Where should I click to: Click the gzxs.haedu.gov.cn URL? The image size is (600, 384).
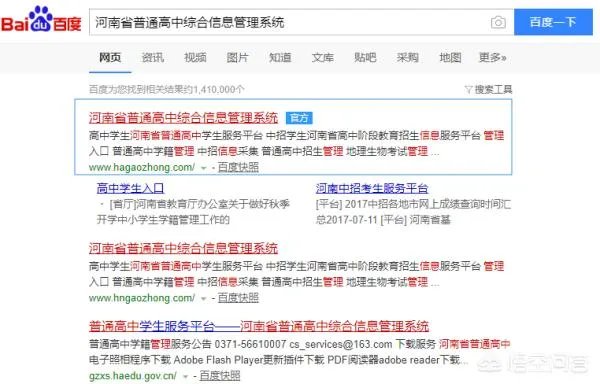(x=132, y=376)
